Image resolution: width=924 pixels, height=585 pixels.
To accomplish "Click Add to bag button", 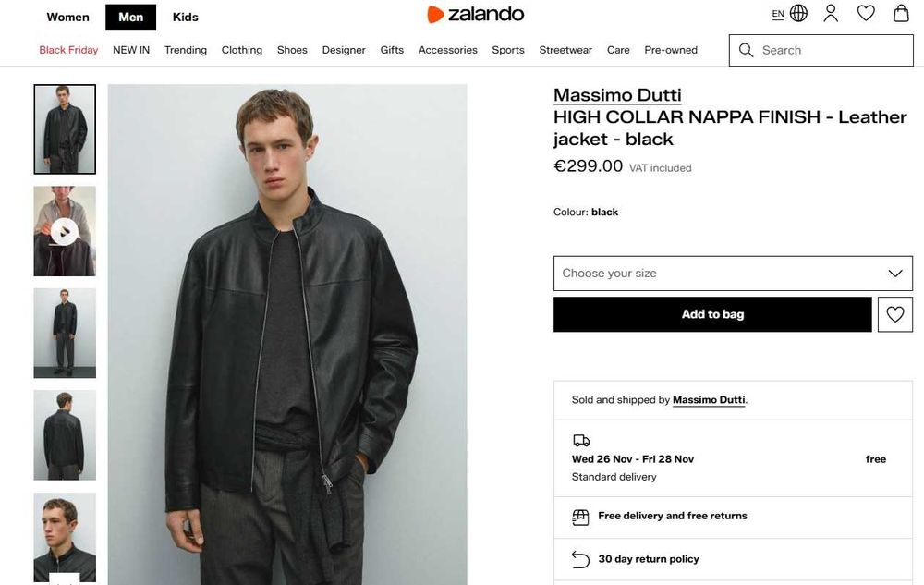I will [x=712, y=314].
